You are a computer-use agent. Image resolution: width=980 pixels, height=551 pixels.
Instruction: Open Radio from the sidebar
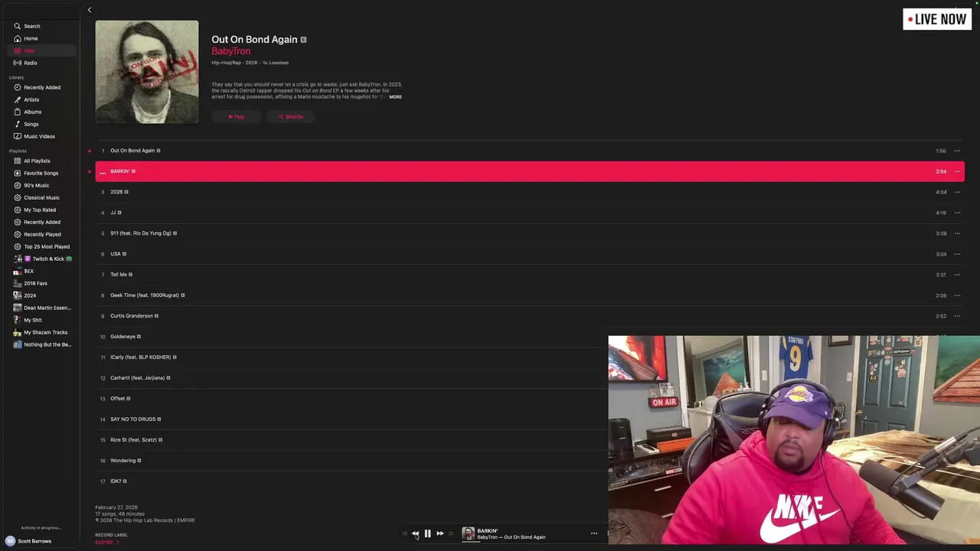pos(41,63)
